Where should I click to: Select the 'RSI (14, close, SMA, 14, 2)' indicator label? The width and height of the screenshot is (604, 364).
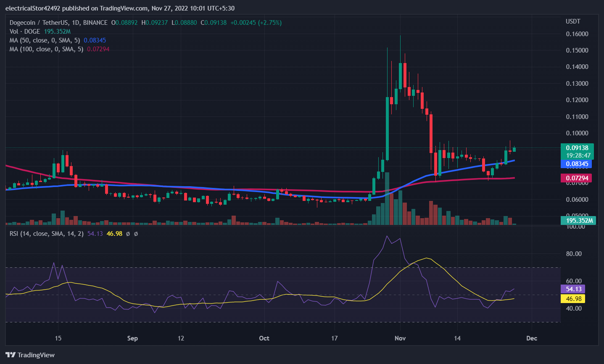(x=47, y=234)
